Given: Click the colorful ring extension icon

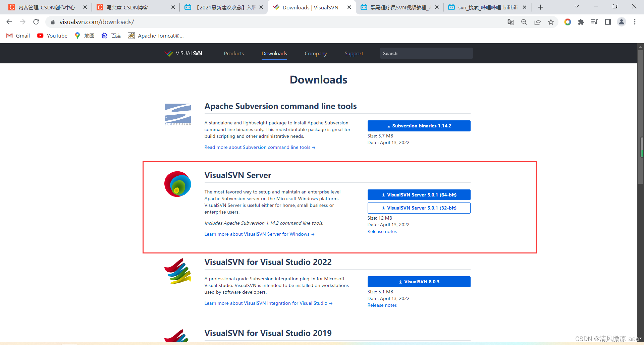Looking at the screenshot, I should pyautogui.click(x=568, y=22).
